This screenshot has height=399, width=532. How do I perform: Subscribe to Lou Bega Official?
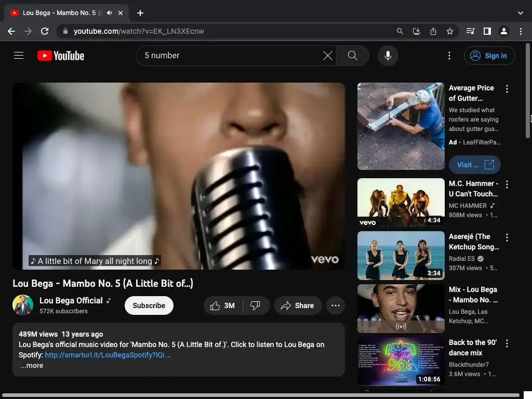(x=149, y=305)
